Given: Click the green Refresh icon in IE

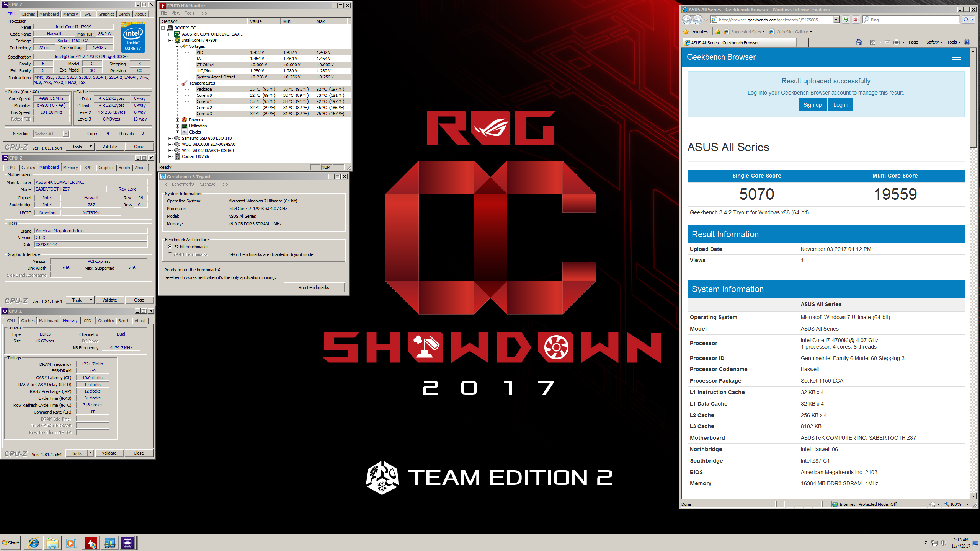Looking at the screenshot, I should (846, 20).
